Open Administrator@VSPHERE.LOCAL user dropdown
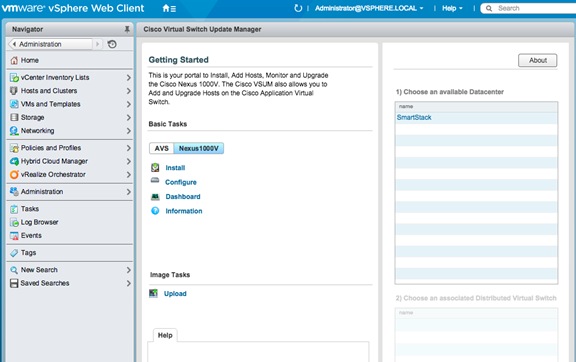 [369, 8]
